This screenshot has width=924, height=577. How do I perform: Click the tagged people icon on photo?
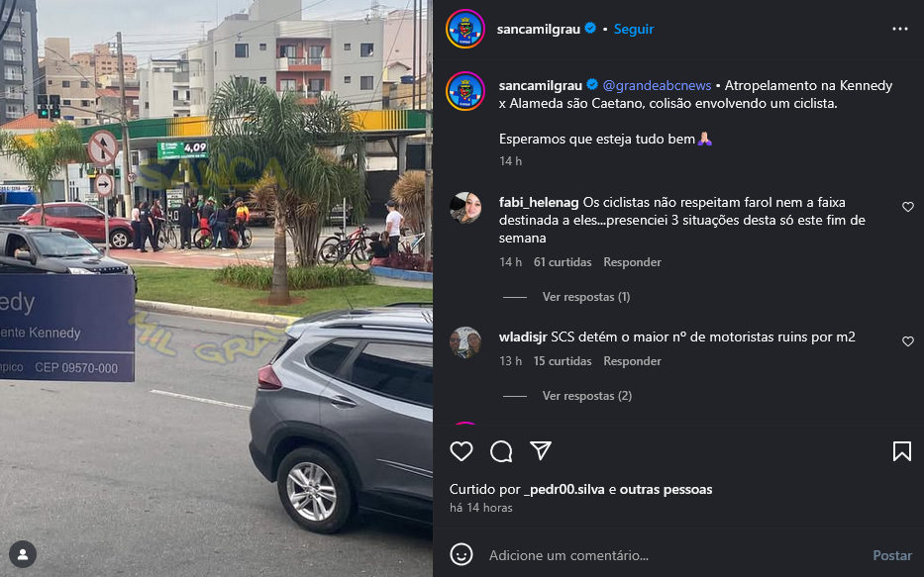(x=23, y=554)
